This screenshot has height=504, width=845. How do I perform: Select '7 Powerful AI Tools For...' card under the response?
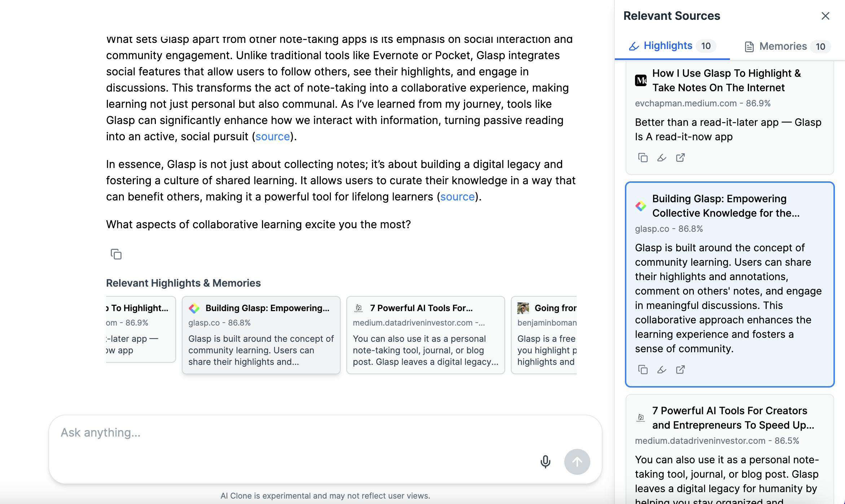pyautogui.click(x=425, y=335)
